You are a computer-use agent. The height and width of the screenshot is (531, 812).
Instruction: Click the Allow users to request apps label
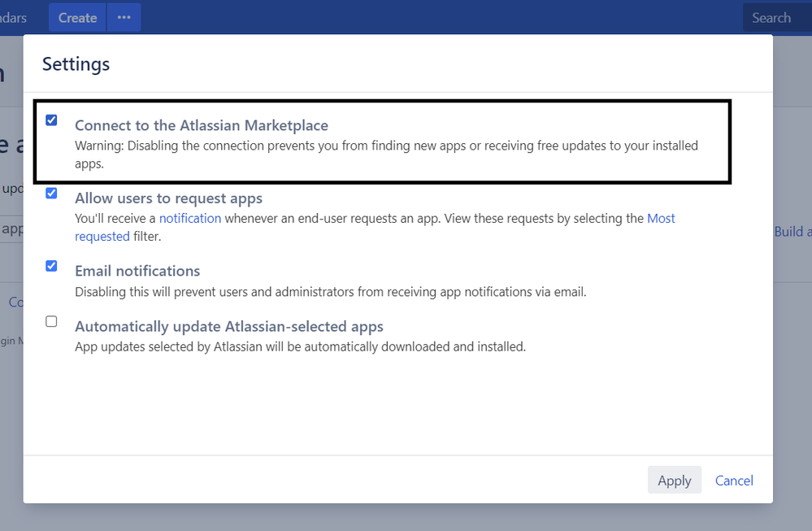[x=168, y=198]
